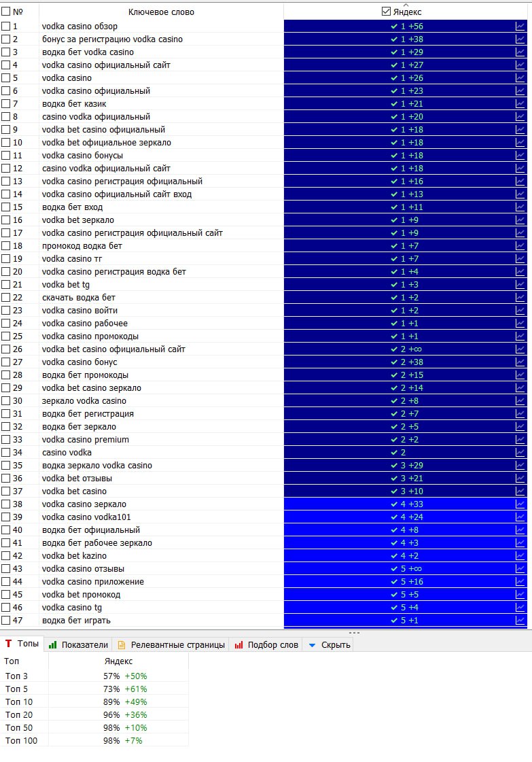Viewport: 532px width, 762px height.
Task: Open chart for 'промокод водка бет' row 18
Action: 520,246
